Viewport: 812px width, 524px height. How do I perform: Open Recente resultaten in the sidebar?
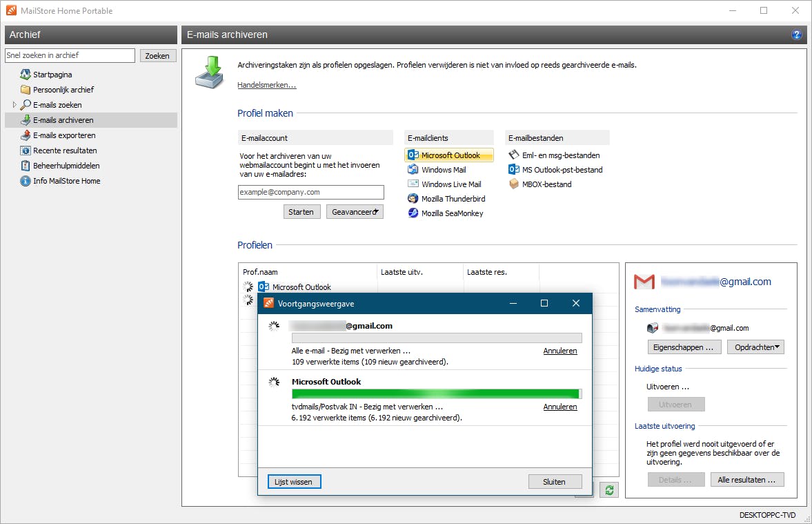65,151
